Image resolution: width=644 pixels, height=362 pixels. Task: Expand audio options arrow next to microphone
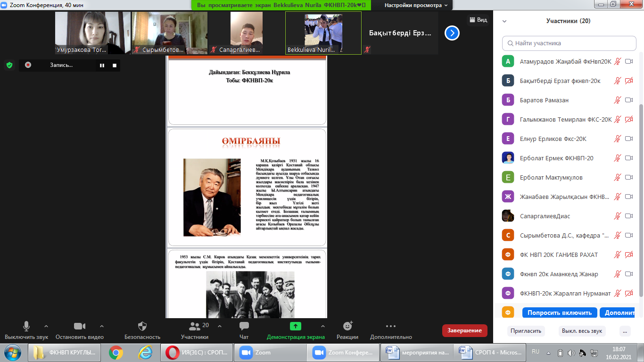(x=46, y=326)
